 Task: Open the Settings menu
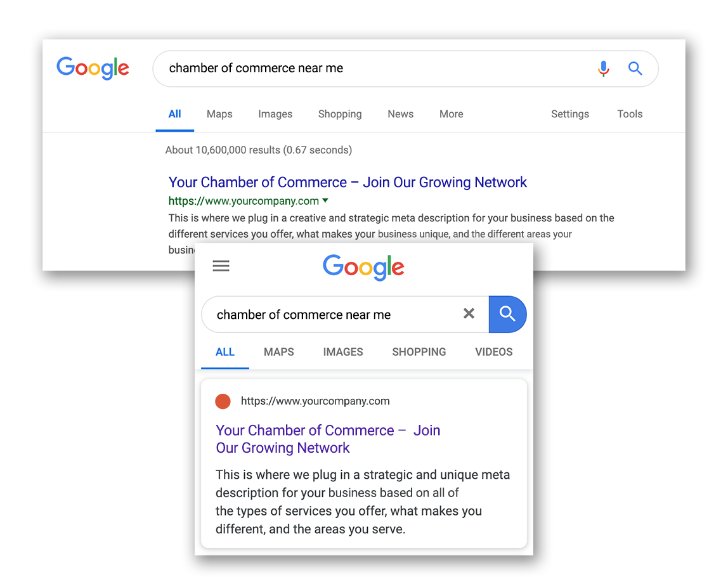tap(569, 114)
